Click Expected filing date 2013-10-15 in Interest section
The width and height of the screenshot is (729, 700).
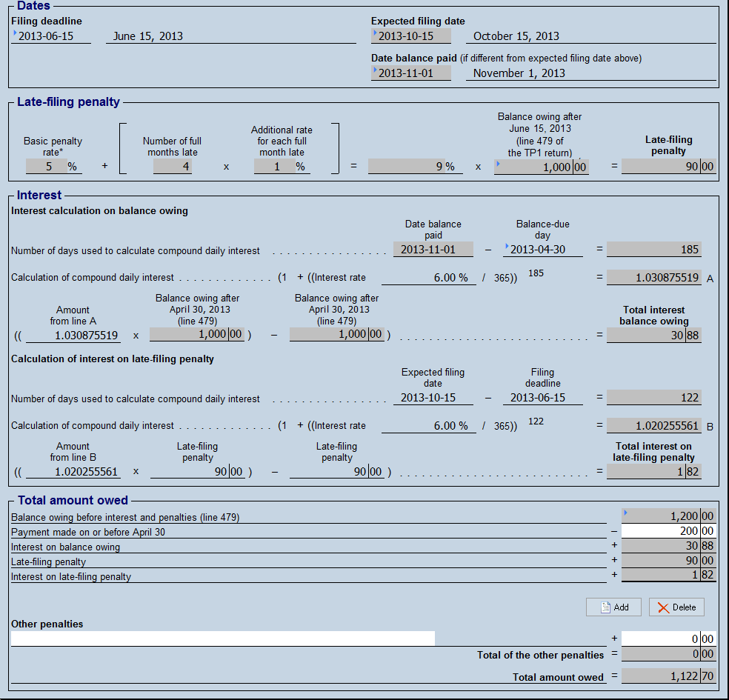coord(433,398)
